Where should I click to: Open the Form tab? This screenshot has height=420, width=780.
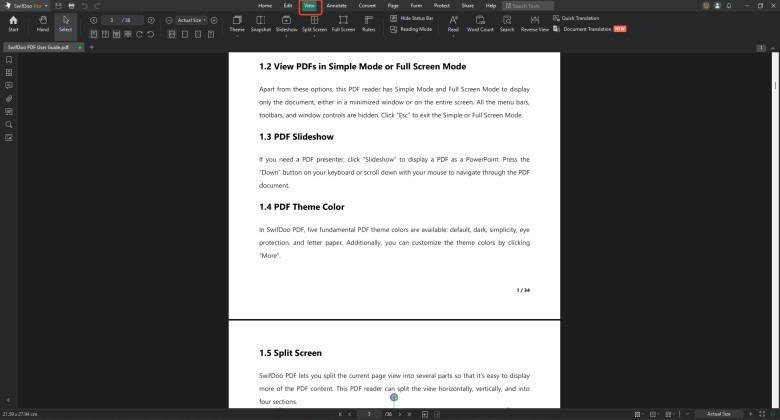[x=416, y=6]
